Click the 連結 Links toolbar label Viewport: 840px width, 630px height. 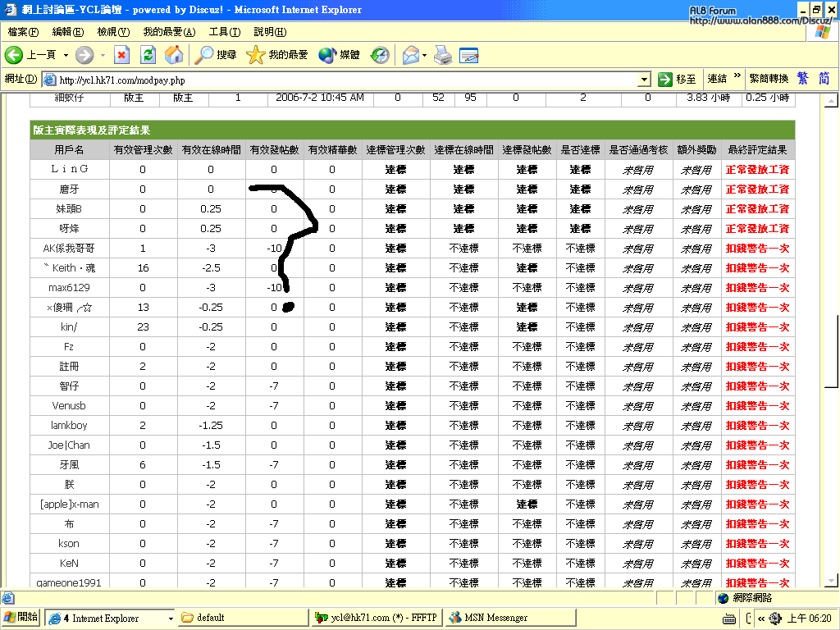(x=717, y=79)
